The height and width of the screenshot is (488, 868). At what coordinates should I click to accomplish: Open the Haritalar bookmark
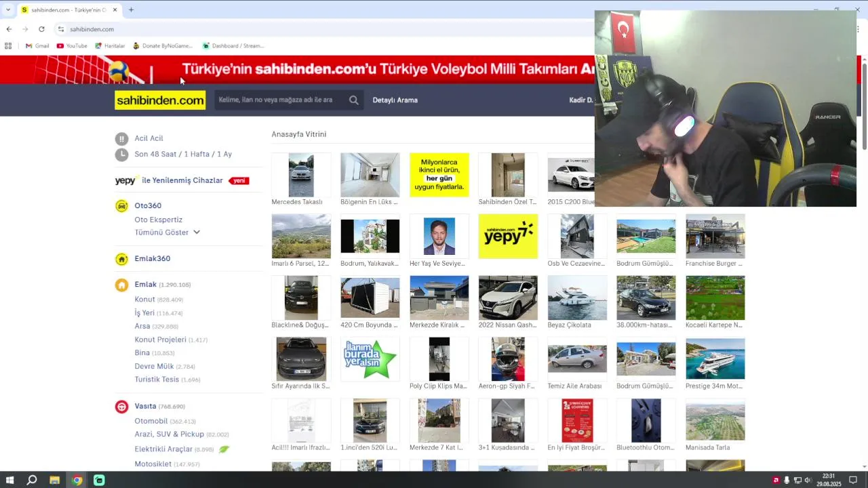pos(110,46)
